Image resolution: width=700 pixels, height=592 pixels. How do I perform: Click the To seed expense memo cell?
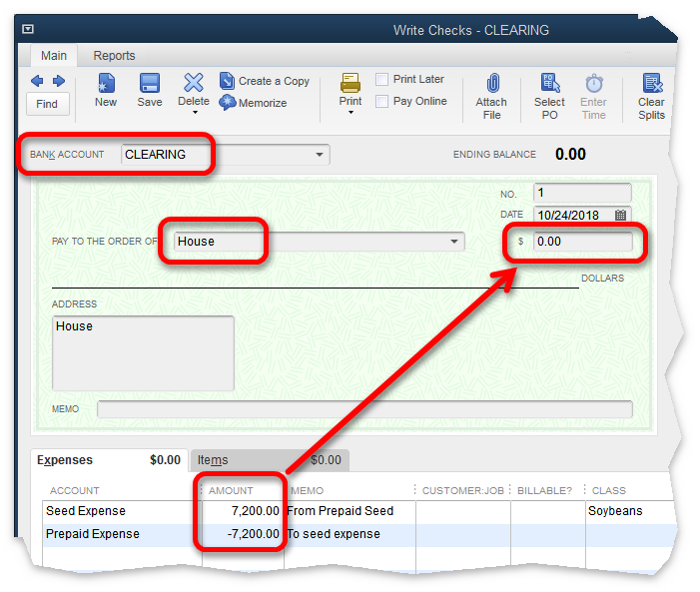pos(350,534)
